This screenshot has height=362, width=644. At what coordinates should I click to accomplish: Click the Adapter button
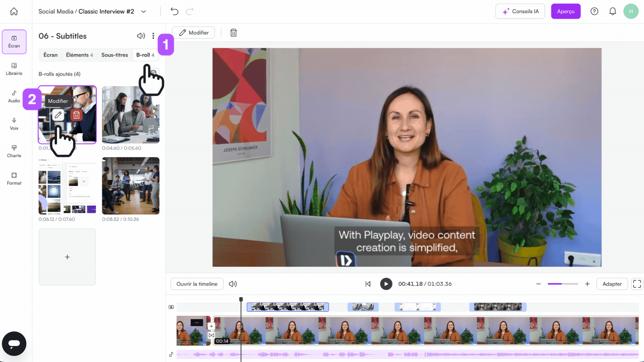[612, 284]
